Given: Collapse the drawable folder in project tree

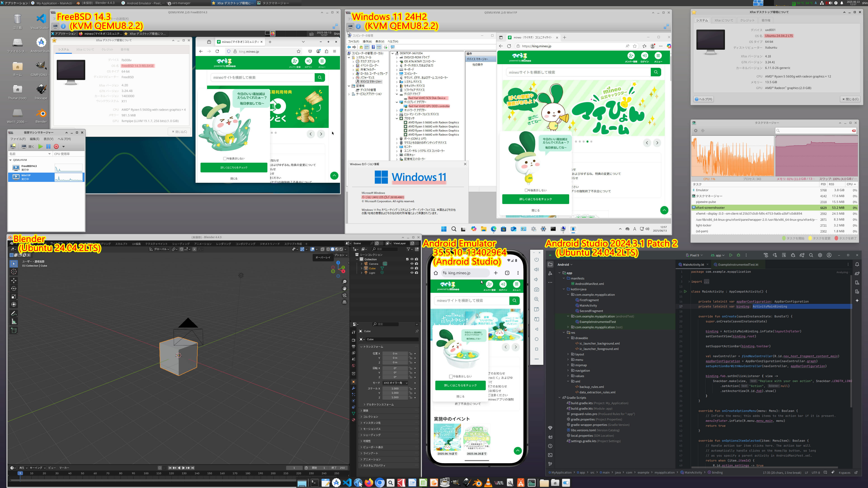Looking at the screenshot, I should pos(568,338).
